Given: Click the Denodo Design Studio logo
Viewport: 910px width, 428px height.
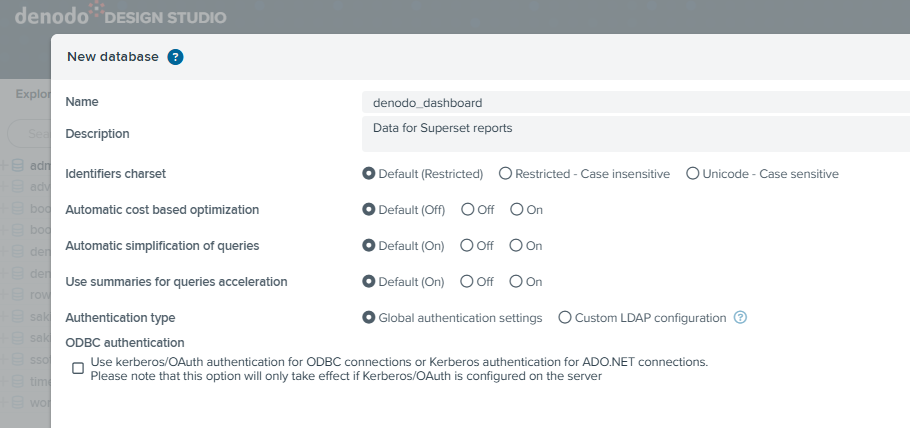Looking at the screenshot, I should (x=121, y=15).
